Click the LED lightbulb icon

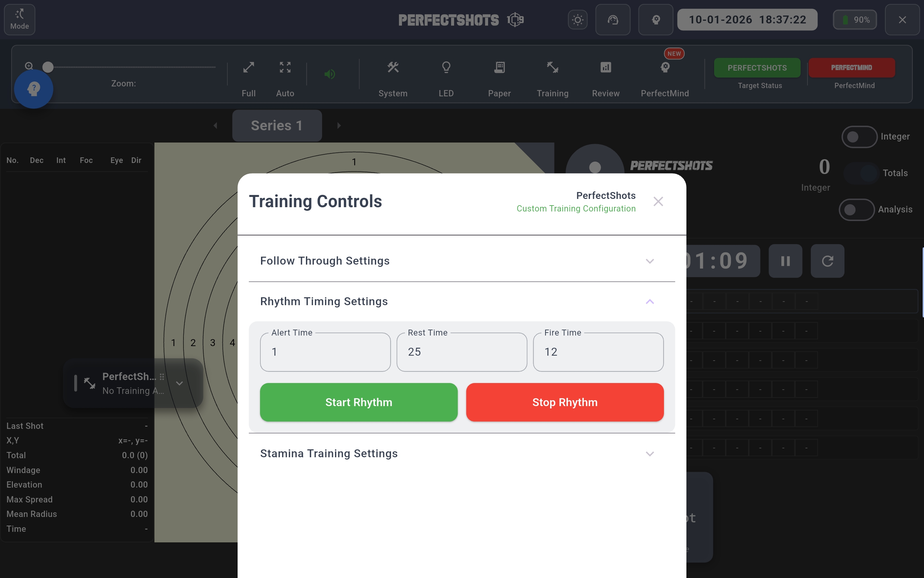pyautogui.click(x=446, y=68)
